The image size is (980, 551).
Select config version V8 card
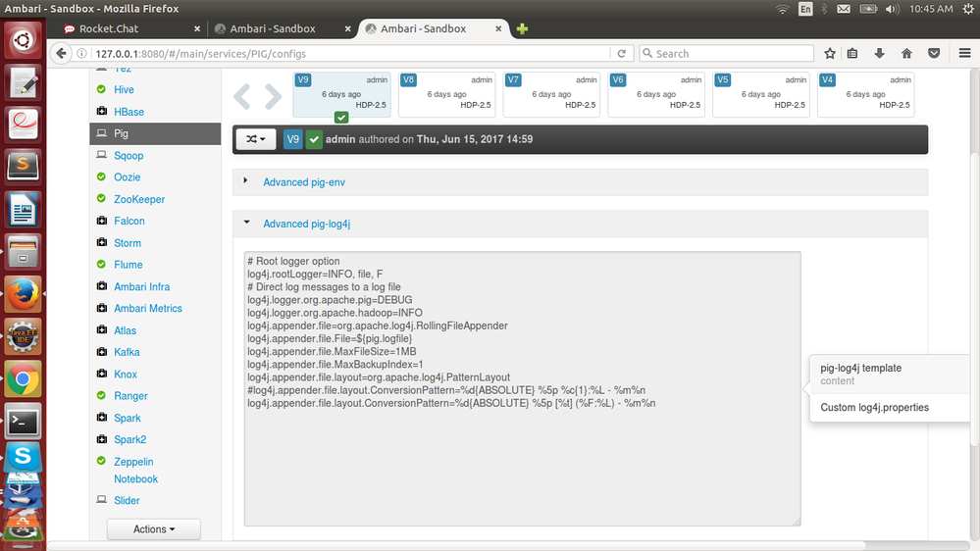[447, 94]
